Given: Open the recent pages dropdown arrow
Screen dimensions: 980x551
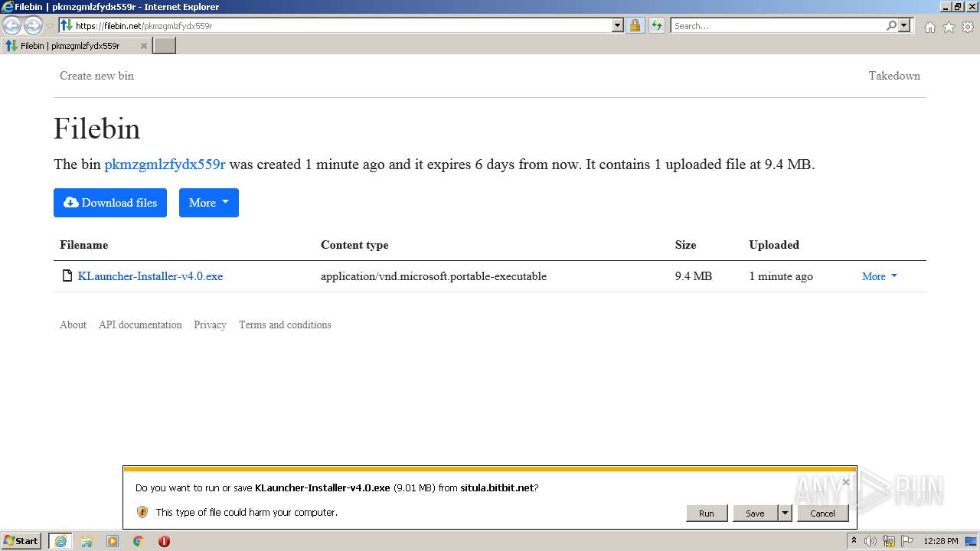Looking at the screenshot, I should click(50, 26).
